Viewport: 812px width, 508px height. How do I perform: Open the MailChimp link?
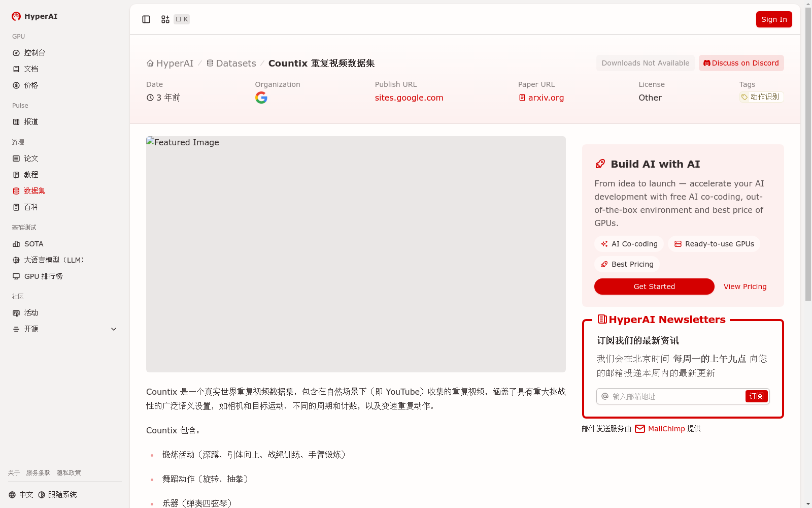tap(660, 429)
